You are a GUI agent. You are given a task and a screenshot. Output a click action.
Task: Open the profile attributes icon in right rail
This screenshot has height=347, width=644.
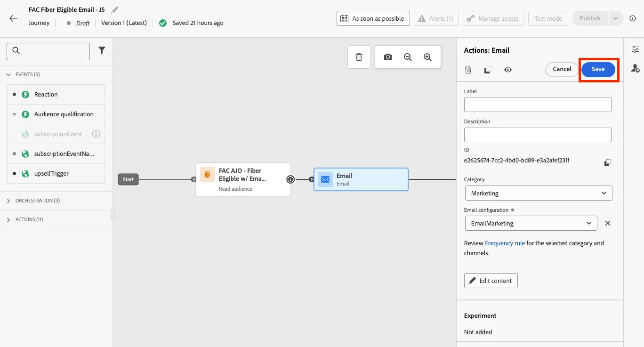point(636,69)
